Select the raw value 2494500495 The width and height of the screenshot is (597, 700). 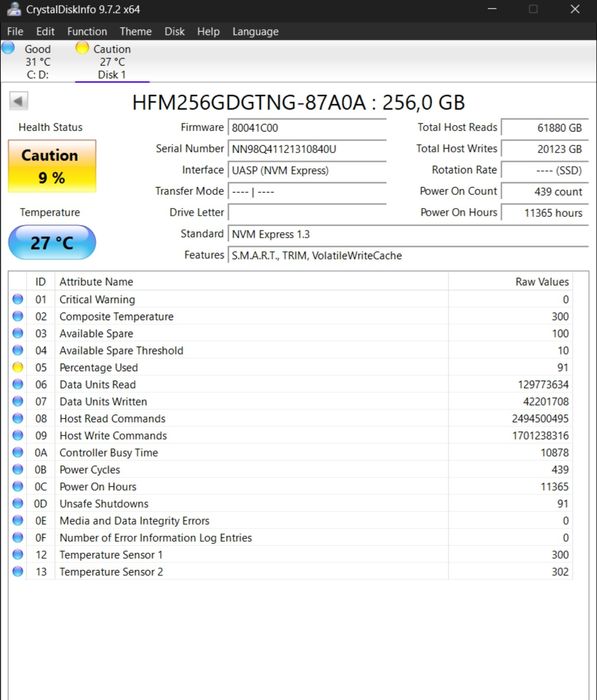click(x=540, y=418)
